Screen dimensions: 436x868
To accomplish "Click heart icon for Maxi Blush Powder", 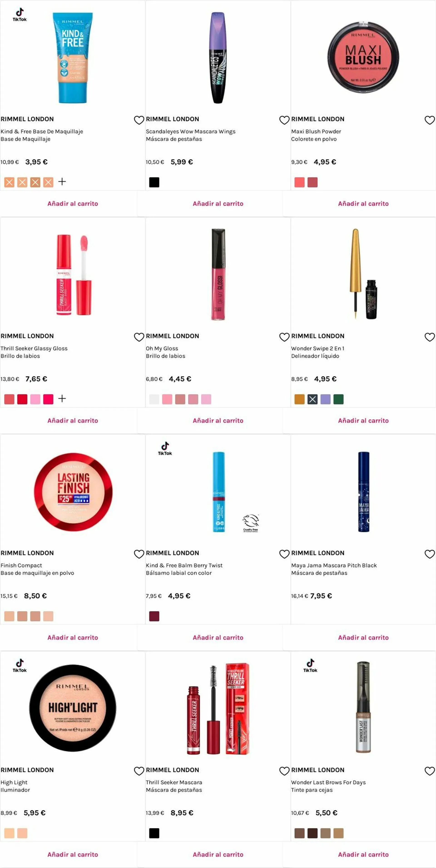I will (x=429, y=120).
